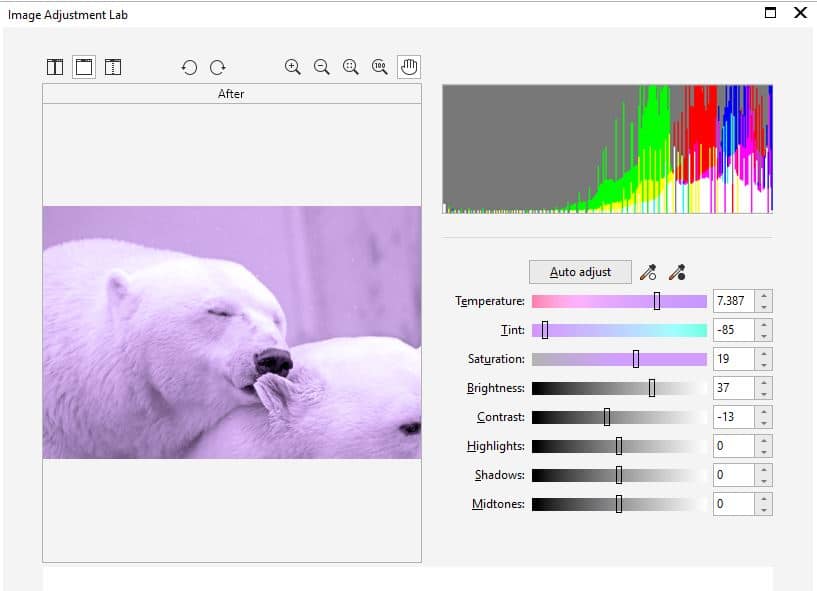Screen dimensions: 817x591
Task: Click the Saturation slider handle
Action: 636,359
